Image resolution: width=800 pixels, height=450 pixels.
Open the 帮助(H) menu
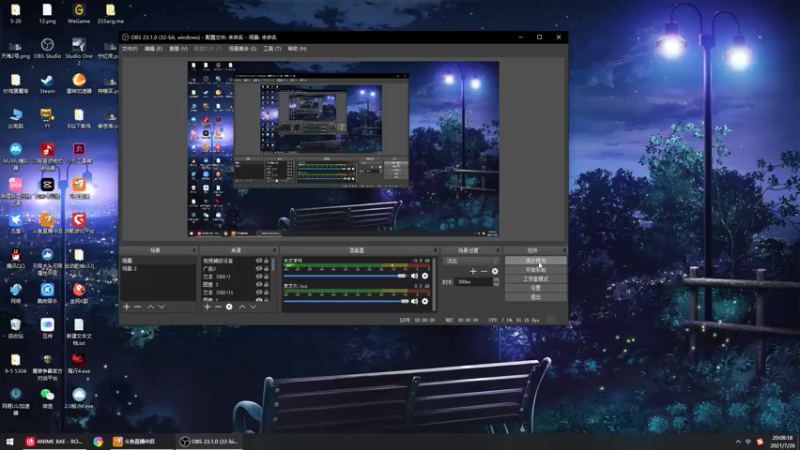click(x=297, y=48)
